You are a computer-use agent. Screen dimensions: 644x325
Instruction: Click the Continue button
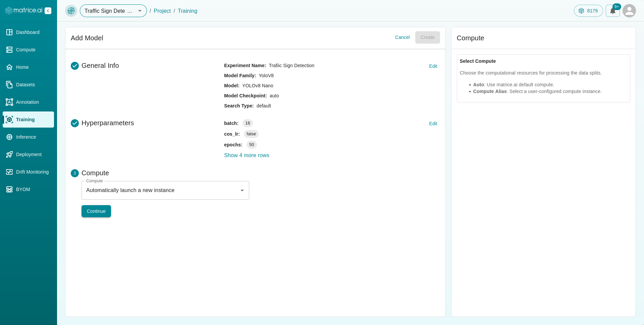(96, 211)
